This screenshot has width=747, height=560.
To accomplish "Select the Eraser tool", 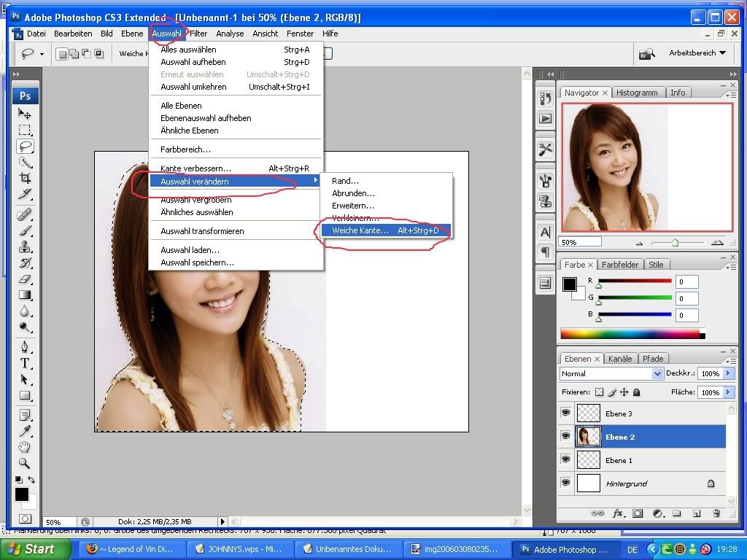I will (x=25, y=279).
